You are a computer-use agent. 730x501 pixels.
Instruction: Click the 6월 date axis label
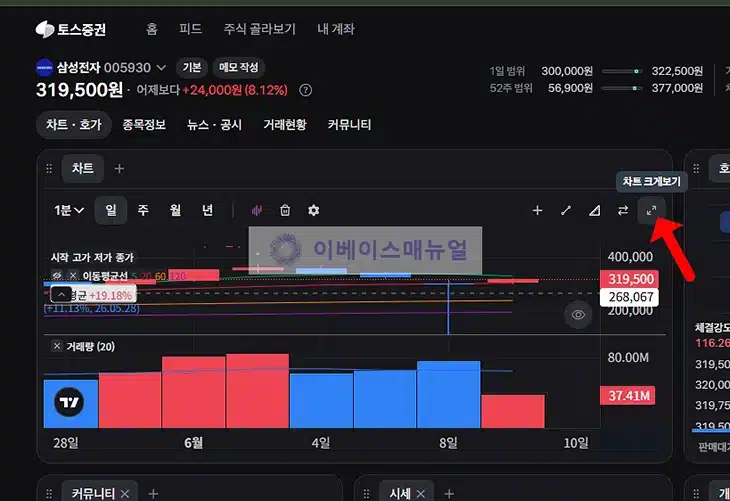[x=193, y=443]
